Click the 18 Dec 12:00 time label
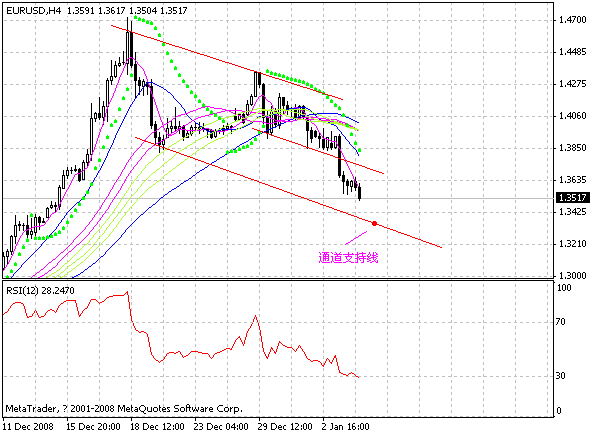Viewport: 591px width, 434px height. (157, 427)
